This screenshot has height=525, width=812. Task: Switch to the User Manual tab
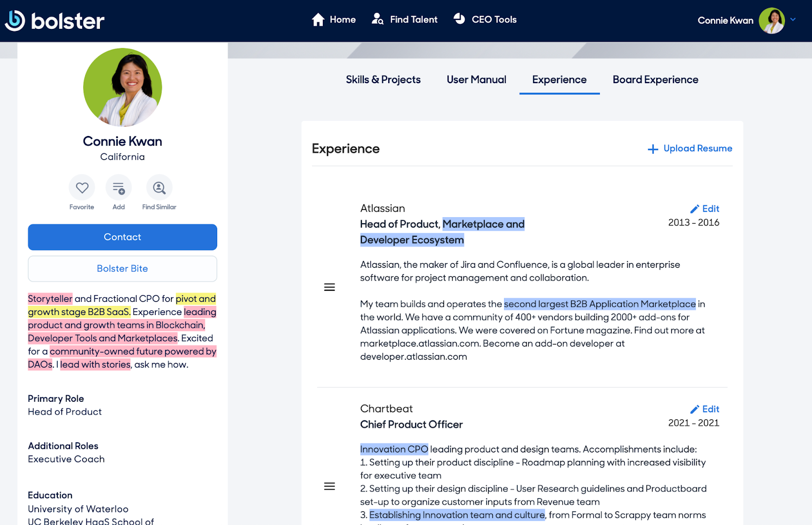tap(477, 80)
